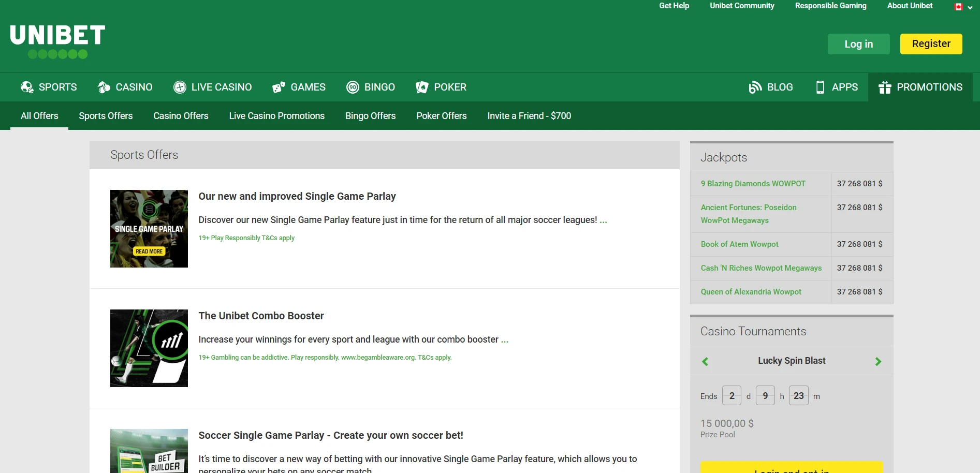This screenshot has height=473, width=980.
Task: Open 'The Unibet Combo Booster' title
Action: [x=261, y=316]
